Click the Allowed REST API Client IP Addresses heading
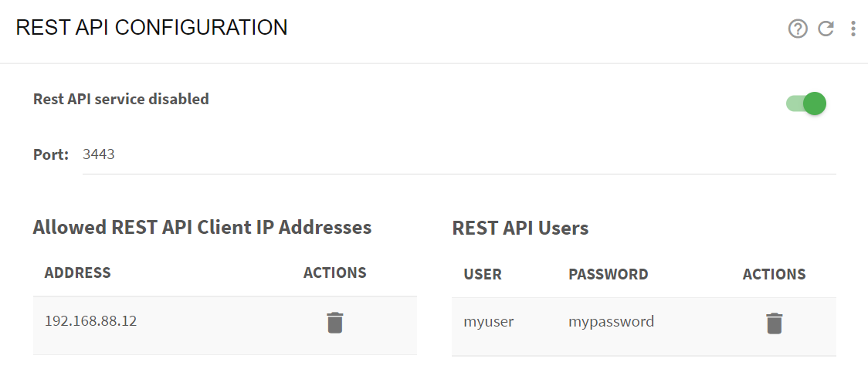Image resolution: width=868 pixels, height=386 pixels. pyautogui.click(x=202, y=227)
